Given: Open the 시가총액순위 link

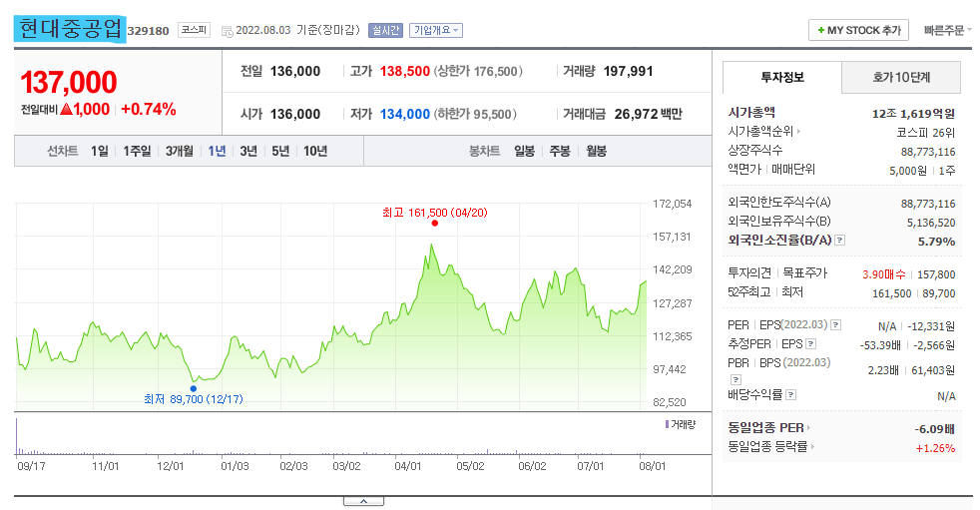Looking at the screenshot, I should [763, 132].
